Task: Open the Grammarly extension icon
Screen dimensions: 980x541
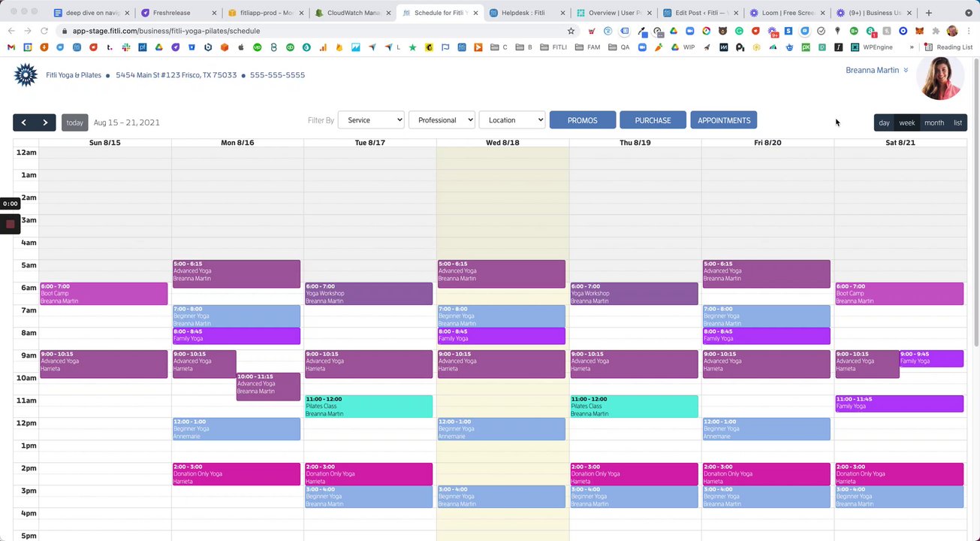Action: tap(740, 31)
